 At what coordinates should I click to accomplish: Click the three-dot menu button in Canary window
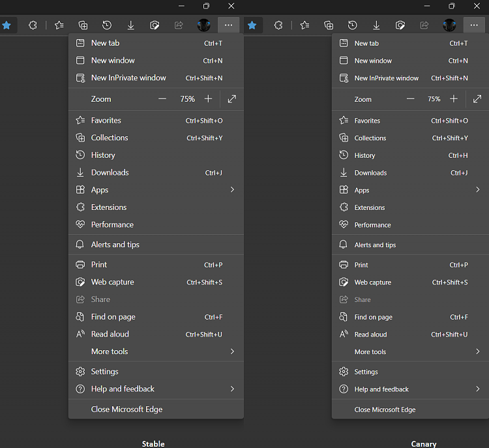point(474,25)
